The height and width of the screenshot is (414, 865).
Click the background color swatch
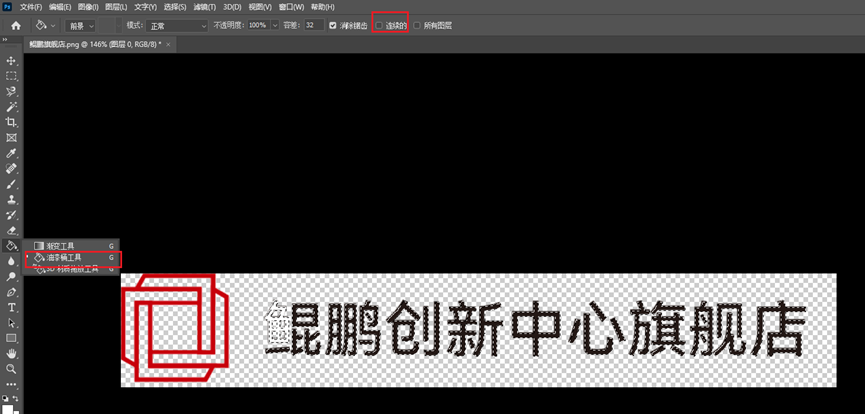click(16, 412)
